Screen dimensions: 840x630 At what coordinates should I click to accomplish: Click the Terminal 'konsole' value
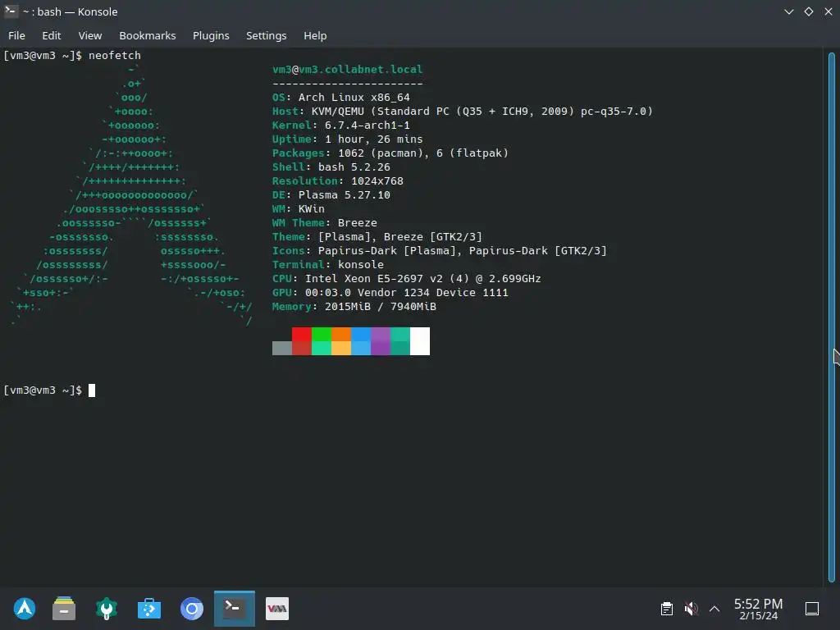click(361, 264)
